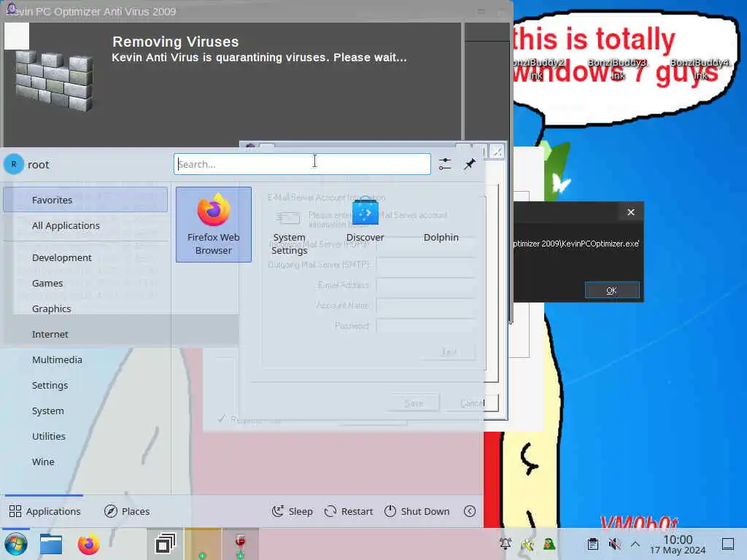Click Kevin PC Optimizer title bar icon
The width and height of the screenshot is (747, 560).
coord(12,9)
